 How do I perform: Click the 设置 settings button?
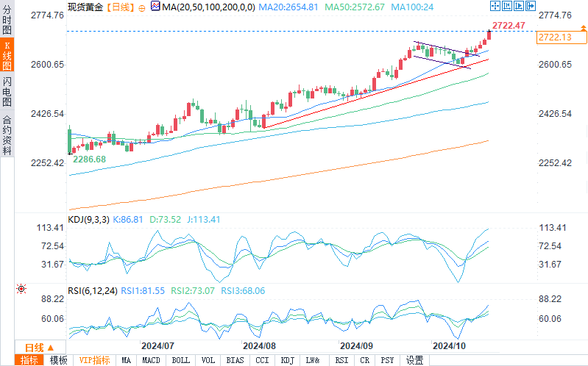(415, 360)
